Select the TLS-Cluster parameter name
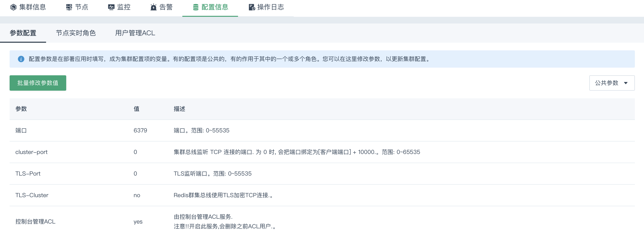Image resolution: width=644 pixels, height=236 pixels. pos(32,195)
